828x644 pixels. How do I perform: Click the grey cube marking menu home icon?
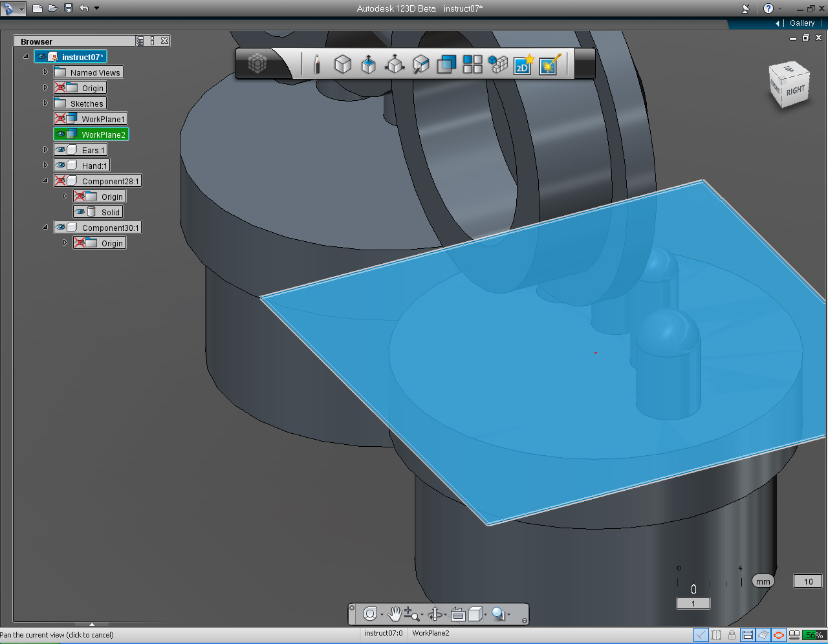pos(257,63)
